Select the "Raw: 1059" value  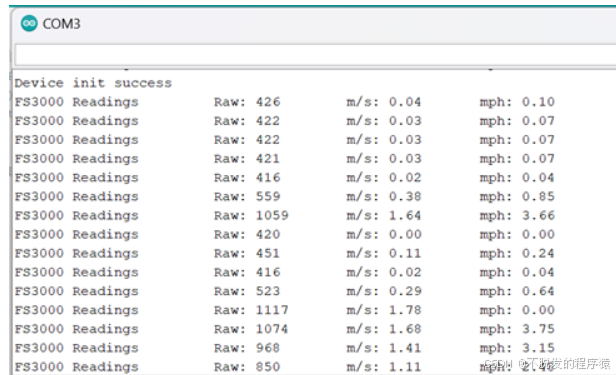point(251,215)
